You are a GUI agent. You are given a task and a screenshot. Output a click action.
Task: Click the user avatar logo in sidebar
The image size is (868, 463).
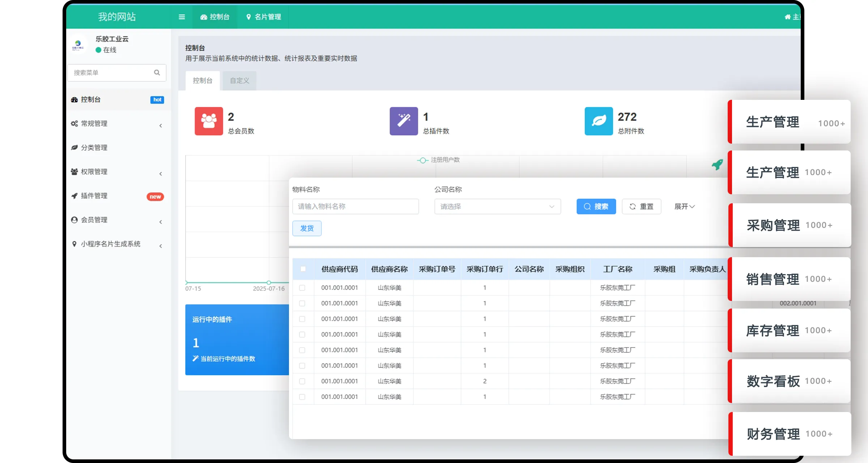(78, 45)
